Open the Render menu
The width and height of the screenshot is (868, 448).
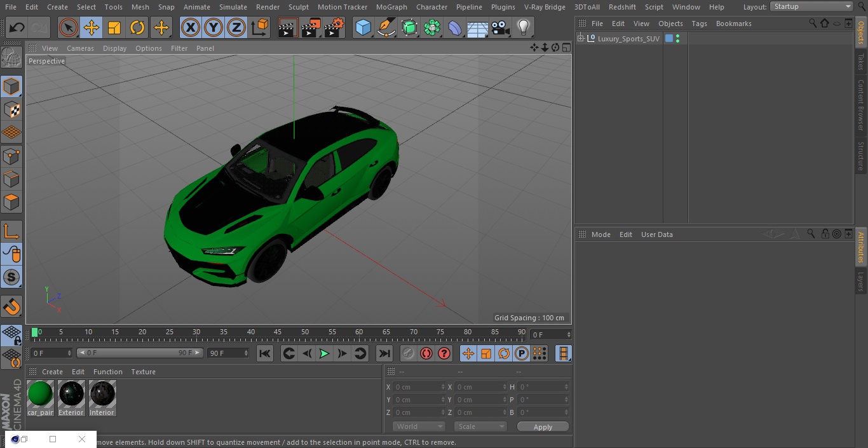(268, 7)
